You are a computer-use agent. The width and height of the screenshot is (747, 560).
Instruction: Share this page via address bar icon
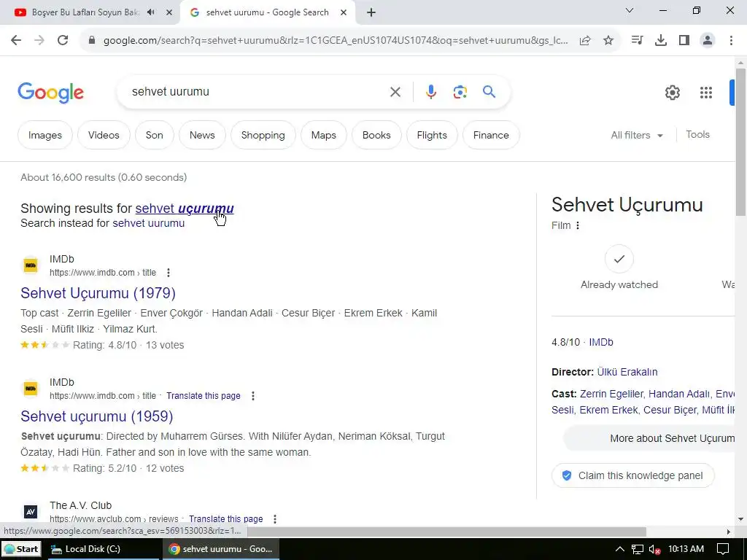coord(585,41)
